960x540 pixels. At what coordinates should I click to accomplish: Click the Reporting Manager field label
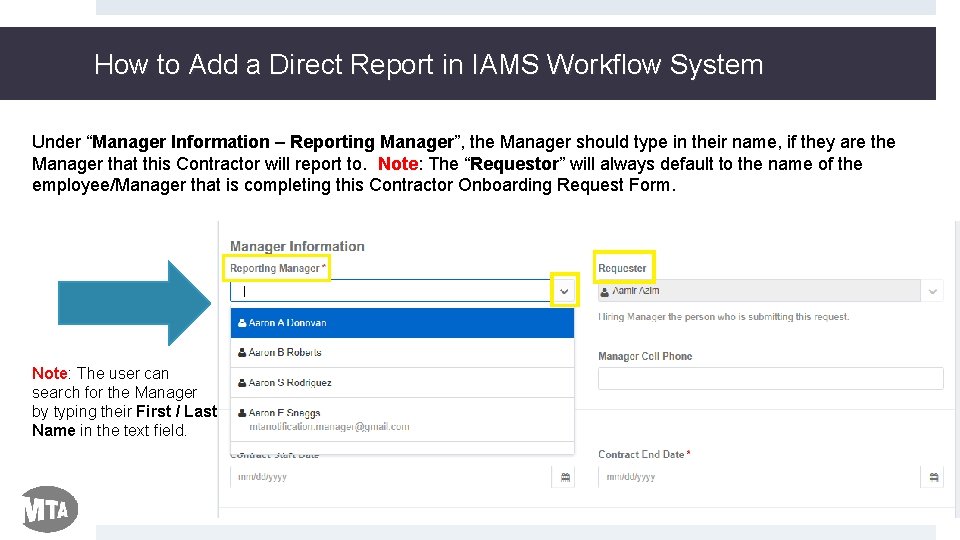pyautogui.click(x=277, y=268)
